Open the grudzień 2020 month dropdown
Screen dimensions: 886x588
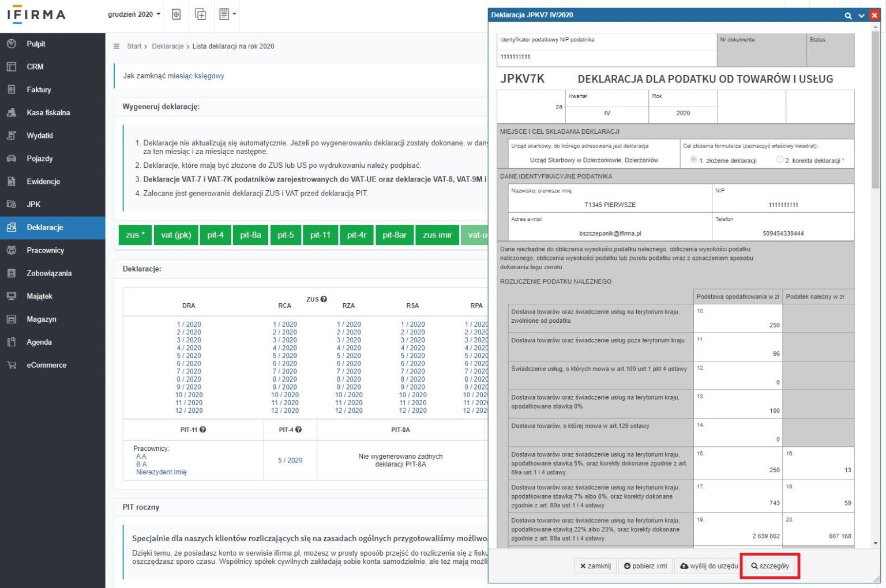click(x=134, y=14)
